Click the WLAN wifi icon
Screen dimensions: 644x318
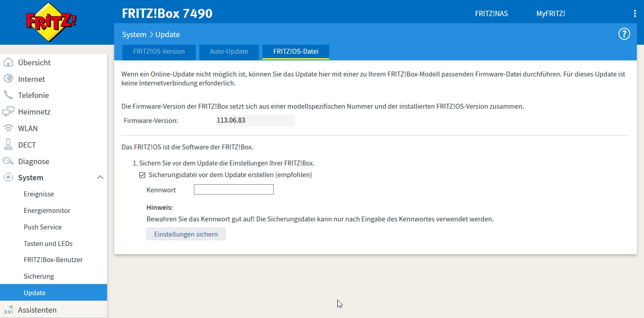click(8, 128)
